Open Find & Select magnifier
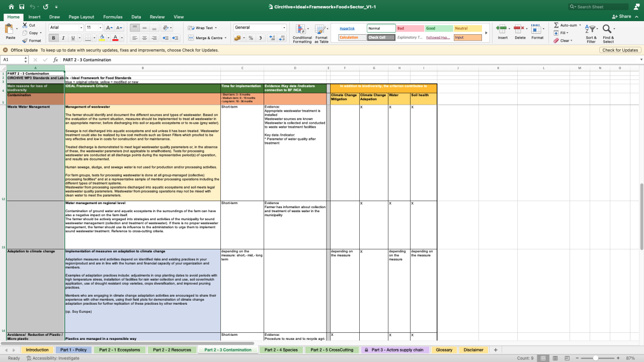Viewport: 644px width, 362px height. point(608,33)
